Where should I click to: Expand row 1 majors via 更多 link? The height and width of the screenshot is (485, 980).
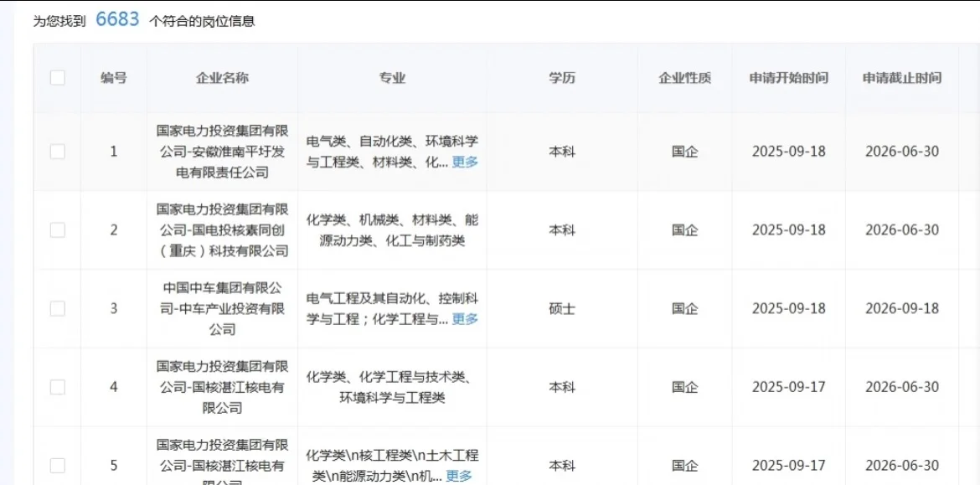pyautogui.click(x=465, y=163)
